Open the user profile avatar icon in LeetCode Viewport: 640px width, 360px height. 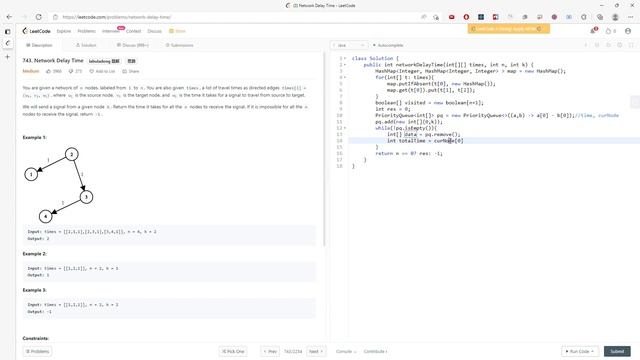pos(628,31)
